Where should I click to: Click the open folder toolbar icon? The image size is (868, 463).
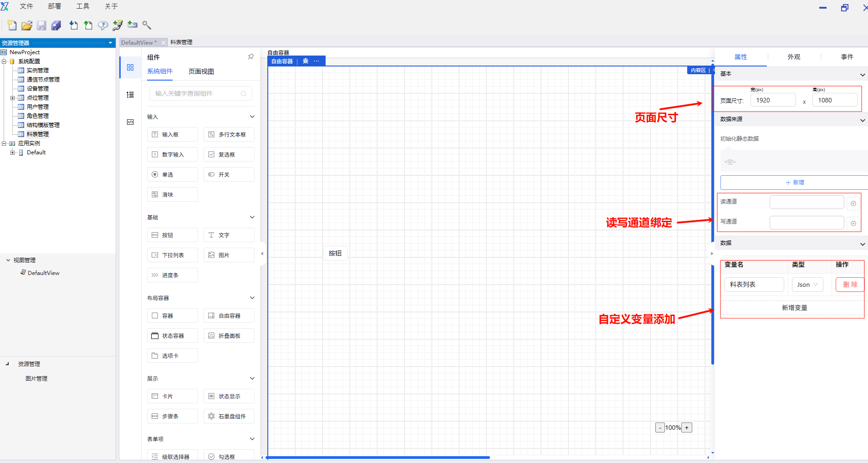(27, 25)
